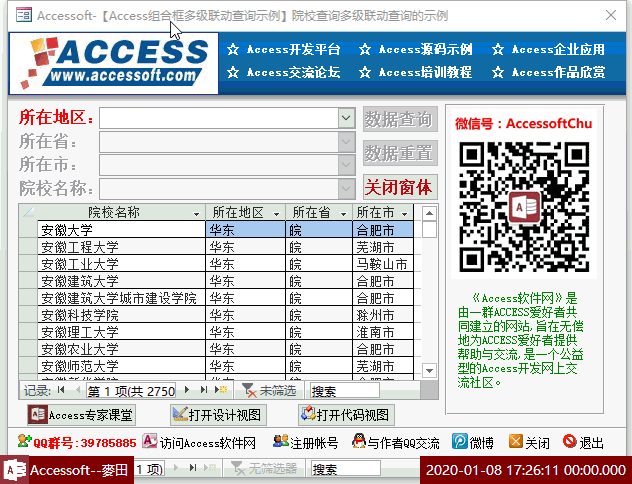Click the bottom bar last record arrow
The width and height of the screenshot is (632, 484).
coord(193,468)
